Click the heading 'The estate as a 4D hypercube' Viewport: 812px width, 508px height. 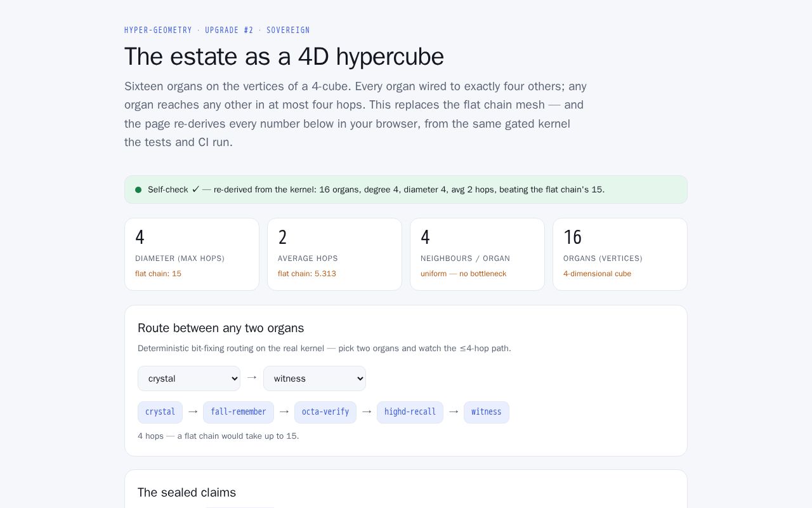tap(284, 57)
